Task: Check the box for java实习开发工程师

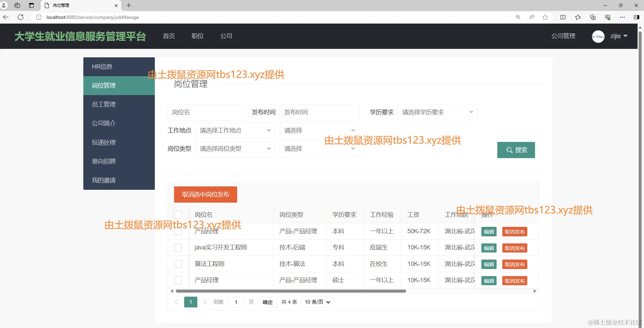Action: (178, 247)
